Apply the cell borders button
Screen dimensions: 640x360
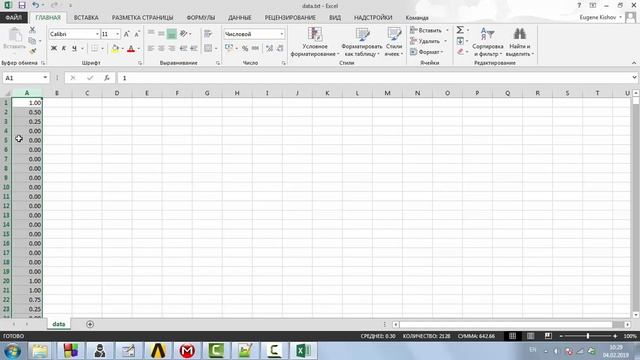point(94,49)
